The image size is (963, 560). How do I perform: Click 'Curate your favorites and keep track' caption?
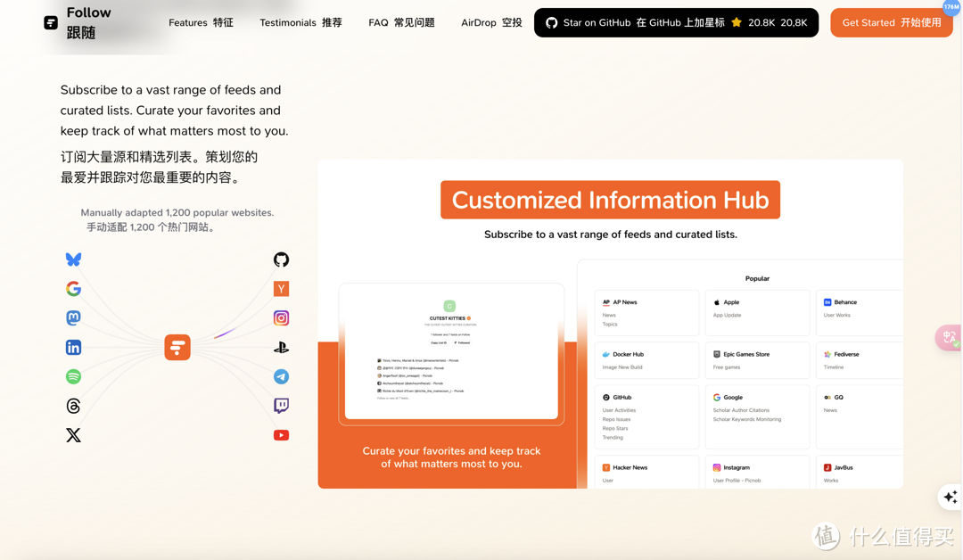451,457
